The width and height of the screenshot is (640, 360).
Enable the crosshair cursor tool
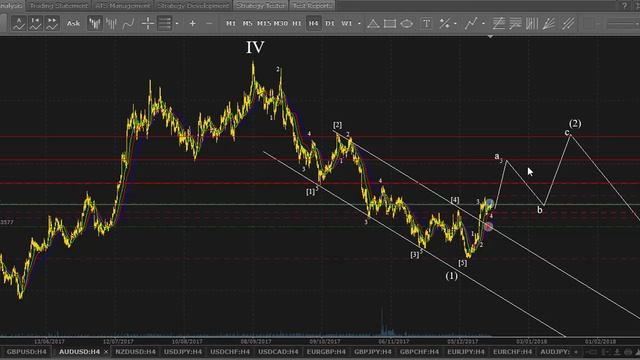point(147,23)
